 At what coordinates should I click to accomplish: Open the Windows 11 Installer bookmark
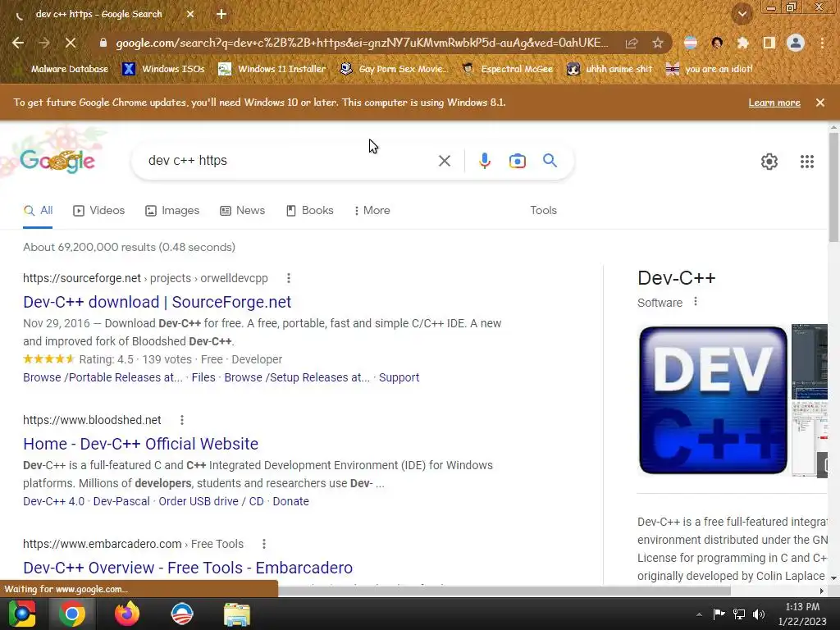coord(272,69)
